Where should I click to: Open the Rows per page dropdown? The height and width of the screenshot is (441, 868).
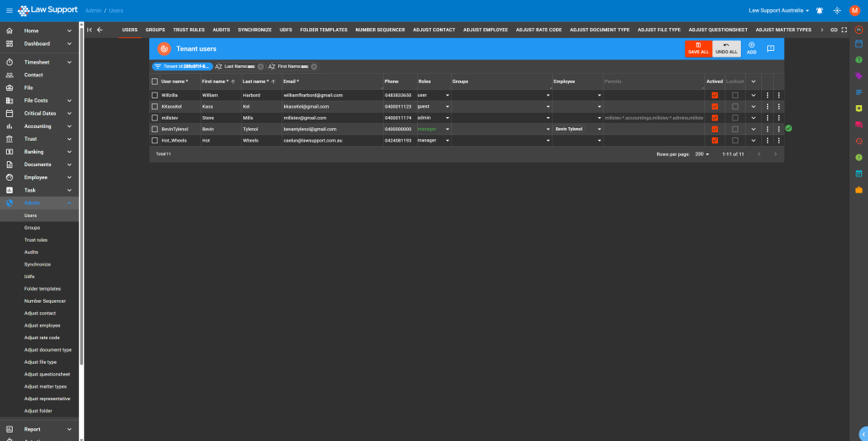point(703,154)
